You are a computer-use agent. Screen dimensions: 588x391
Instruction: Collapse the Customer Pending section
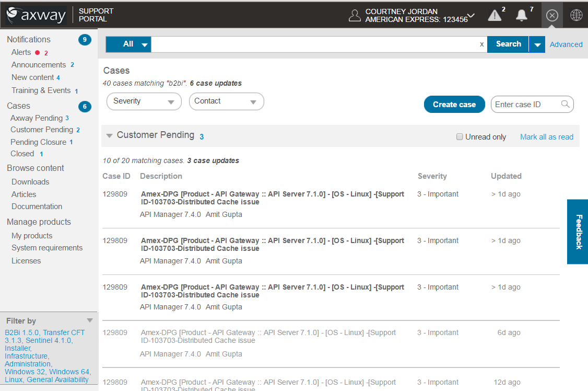(109, 136)
